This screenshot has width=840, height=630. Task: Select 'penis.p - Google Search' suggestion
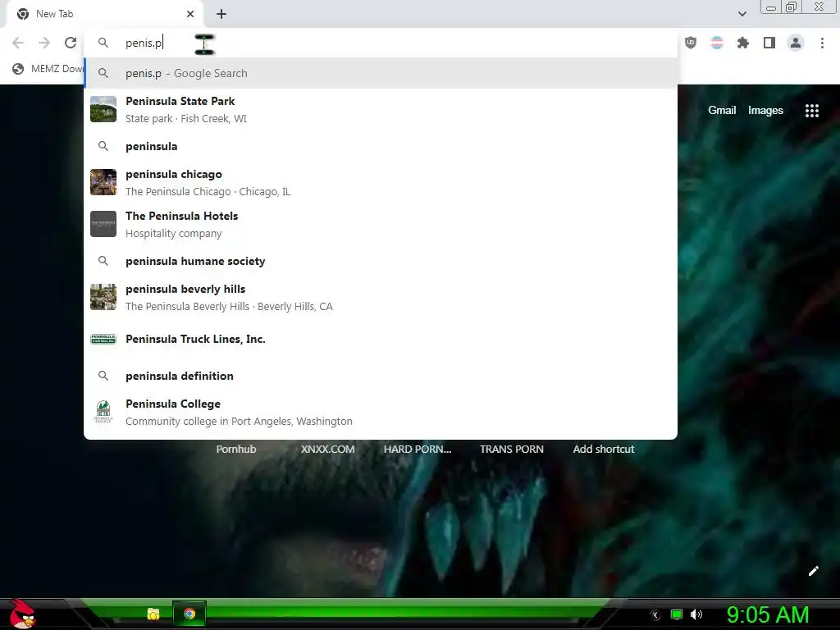click(x=381, y=73)
